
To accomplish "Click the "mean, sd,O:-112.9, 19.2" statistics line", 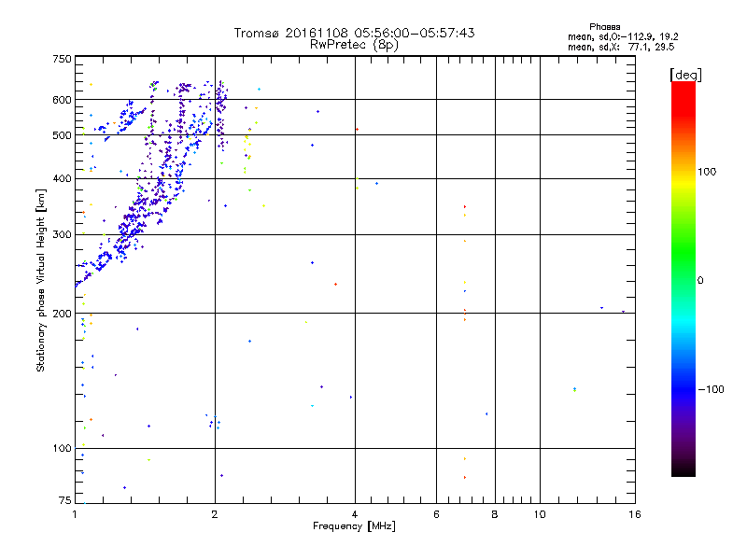I will (x=623, y=36).
